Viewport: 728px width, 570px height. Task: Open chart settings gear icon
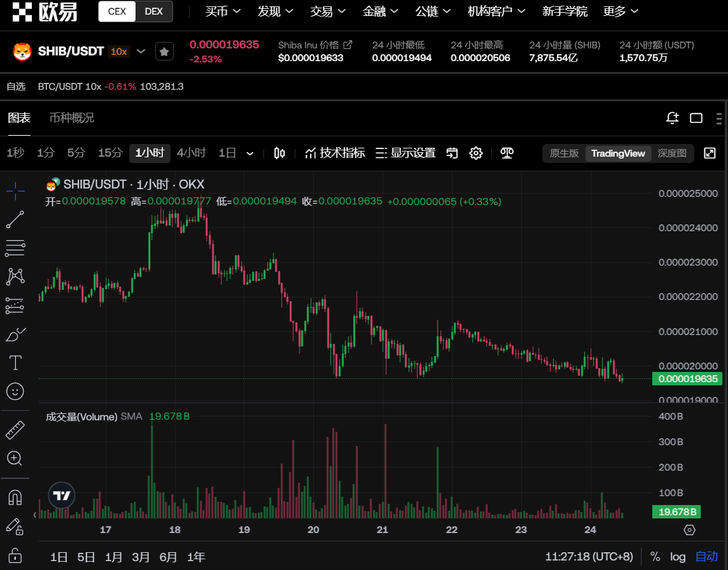pyautogui.click(x=476, y=153)
